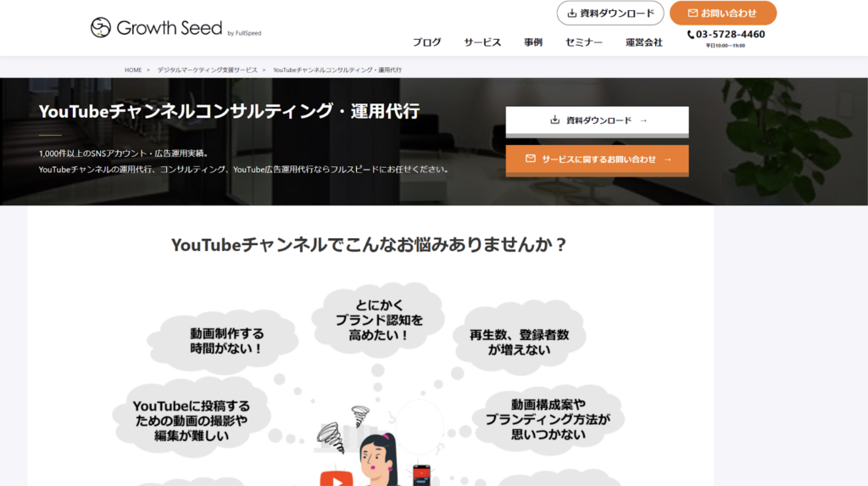Click the orange お問い合わせ header button
The height and width of the screenshot is (486, 868).
pos(723,14)
